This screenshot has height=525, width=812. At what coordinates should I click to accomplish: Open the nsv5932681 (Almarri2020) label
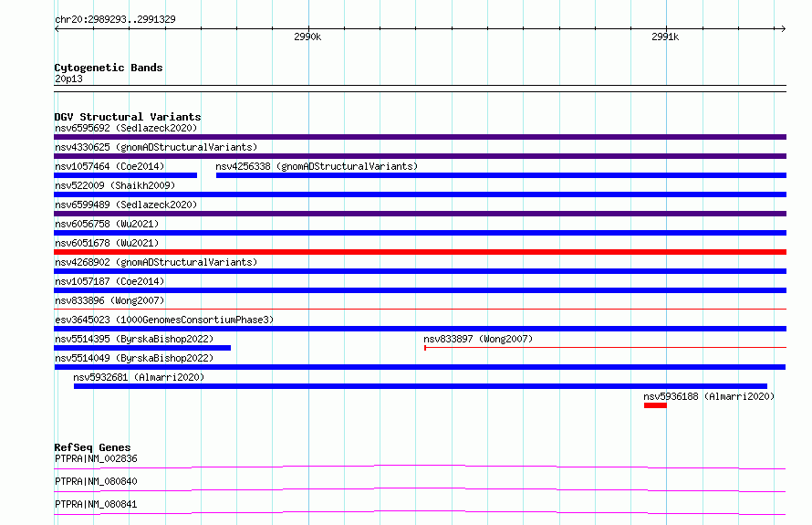click(139, 377)
